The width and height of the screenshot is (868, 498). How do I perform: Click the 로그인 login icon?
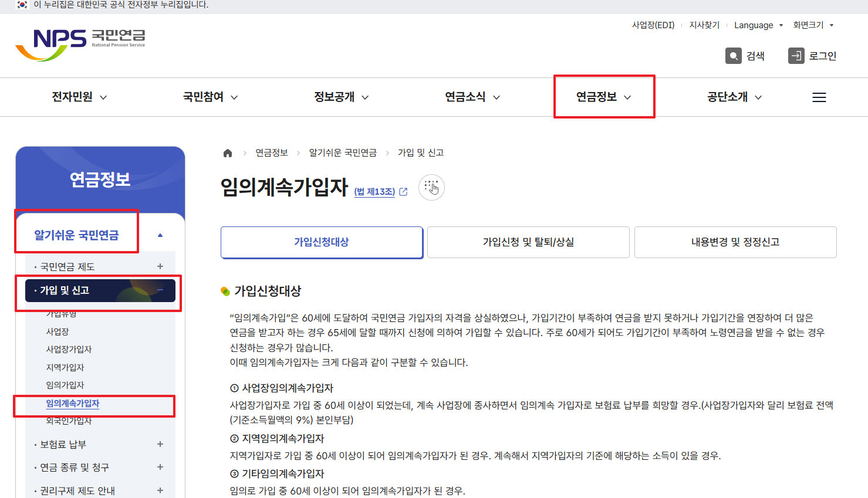[796, 56]
